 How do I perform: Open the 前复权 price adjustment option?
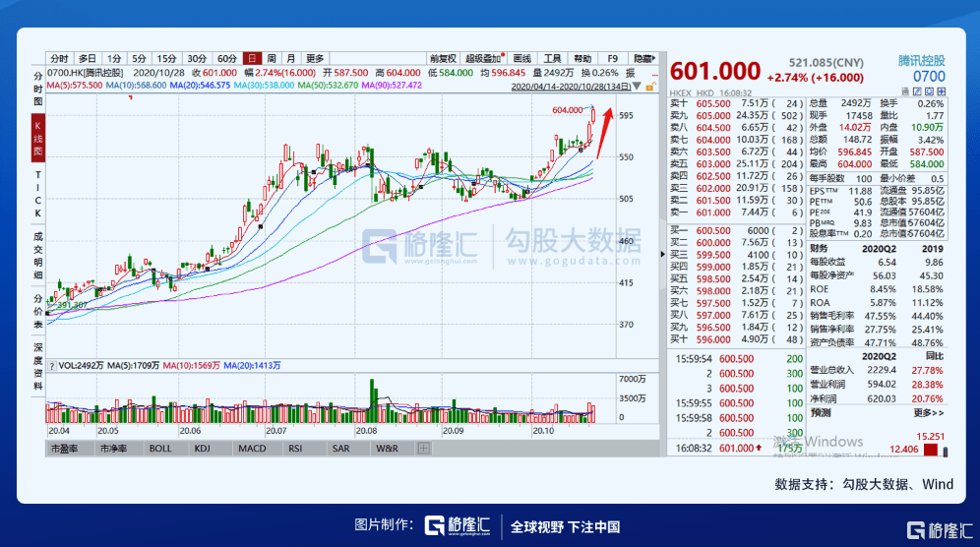(x=443, y=58)
